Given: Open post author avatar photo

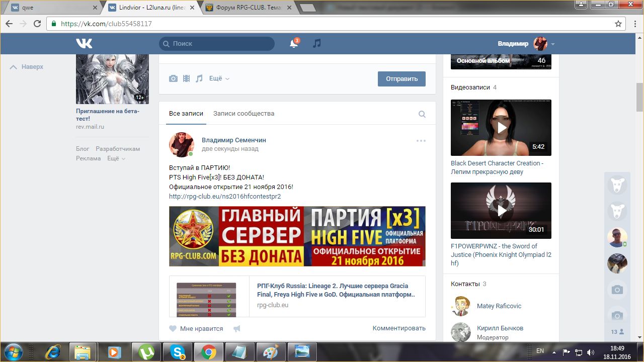Looking at the screenshot, I should click(x=182, y=145).
